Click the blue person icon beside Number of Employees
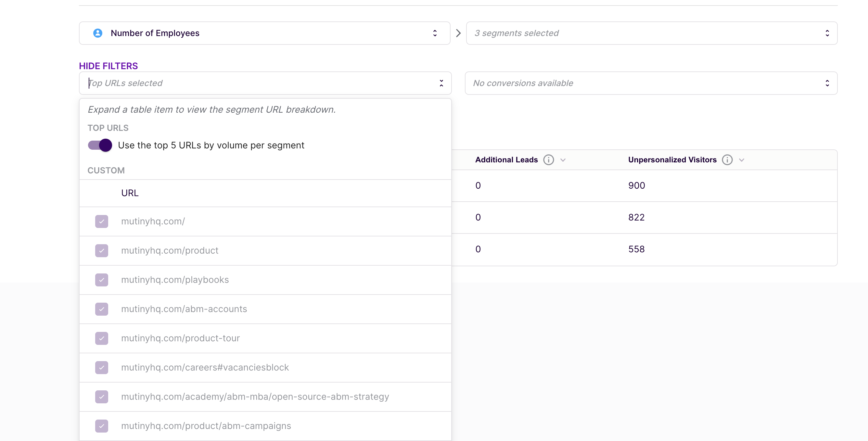Image resolution: width=868 pixels, height=441 pixels. 98,33
